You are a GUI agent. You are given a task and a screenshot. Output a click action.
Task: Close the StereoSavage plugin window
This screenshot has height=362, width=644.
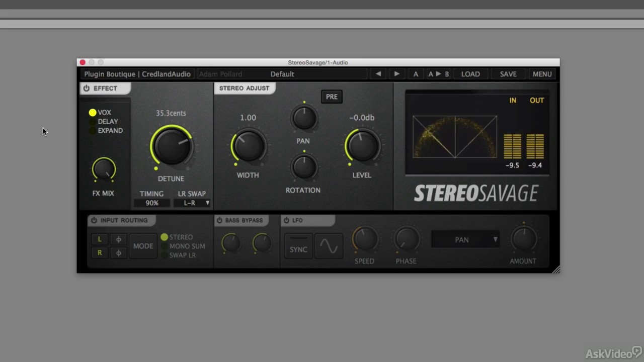(83, 62)
